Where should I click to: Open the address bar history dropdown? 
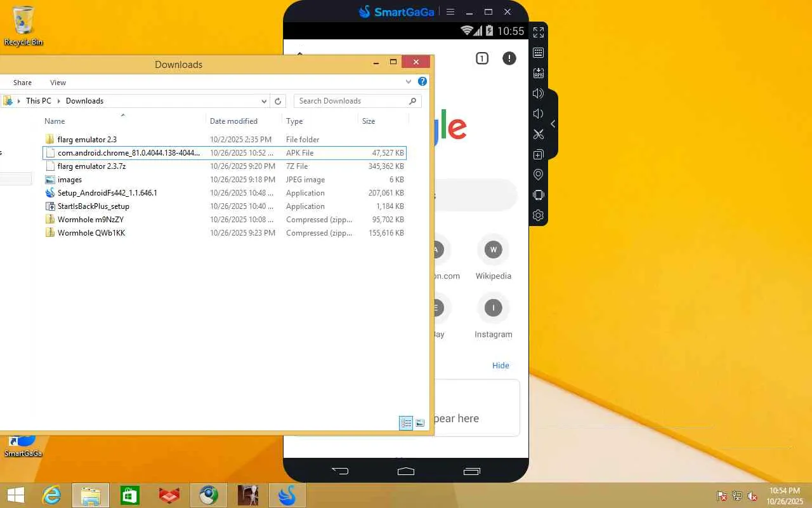tap(264, 101)
